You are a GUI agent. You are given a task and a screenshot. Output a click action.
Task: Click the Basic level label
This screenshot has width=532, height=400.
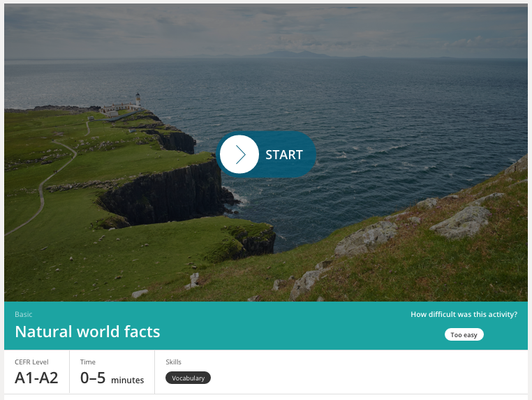(x=24, y=314)
